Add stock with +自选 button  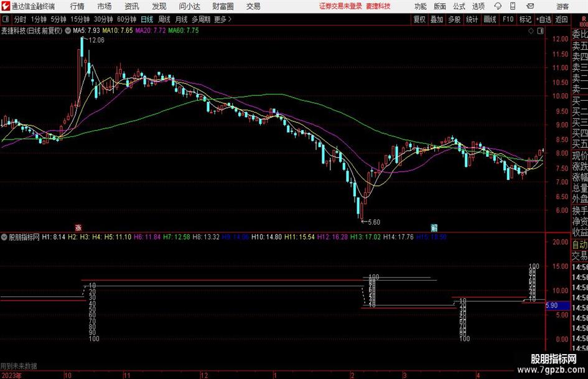pos(544,19)
